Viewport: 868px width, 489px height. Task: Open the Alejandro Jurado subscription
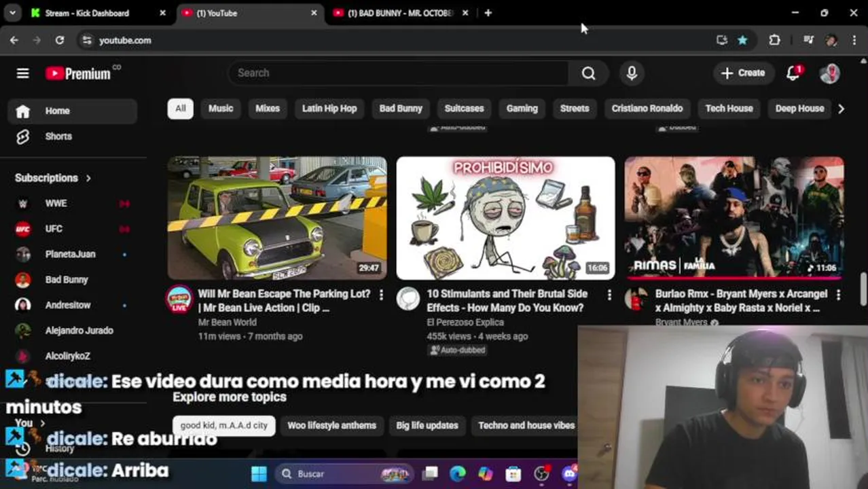point(73,331)
